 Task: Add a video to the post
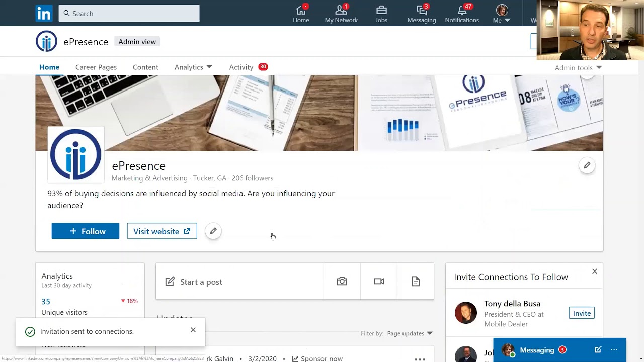(x=379, y=282)
